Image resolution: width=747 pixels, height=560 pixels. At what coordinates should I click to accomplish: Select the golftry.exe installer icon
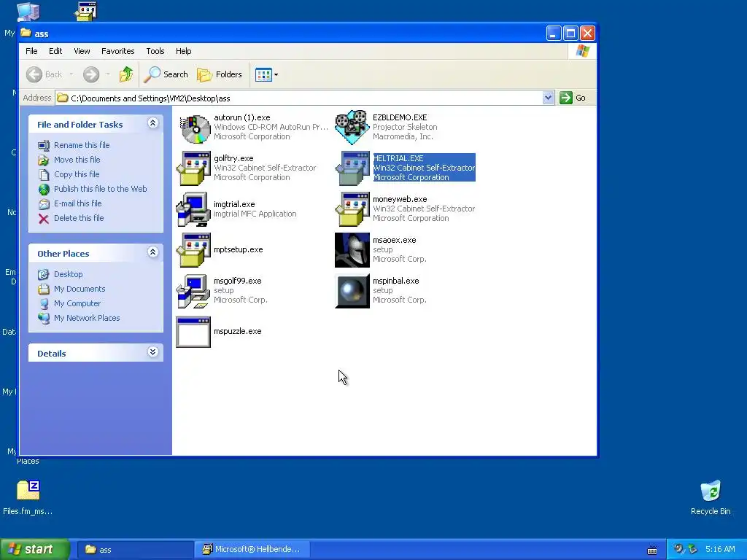193,168
